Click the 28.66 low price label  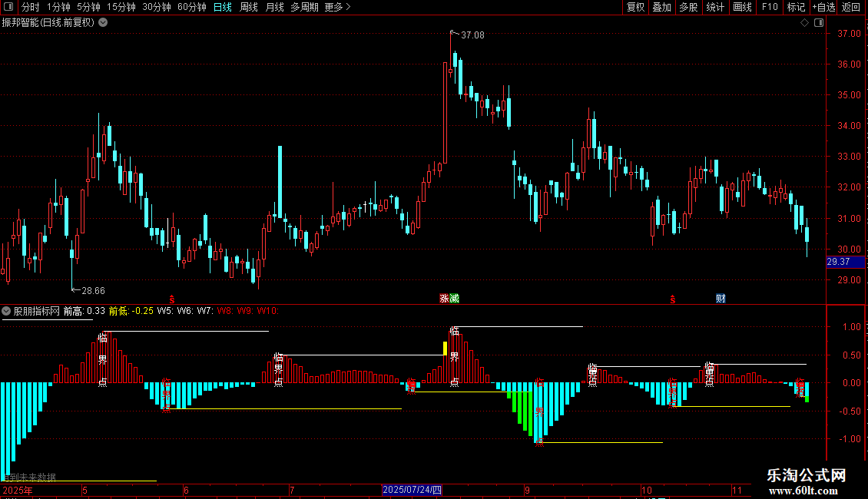pyautogui.click(x=93, y=290)
